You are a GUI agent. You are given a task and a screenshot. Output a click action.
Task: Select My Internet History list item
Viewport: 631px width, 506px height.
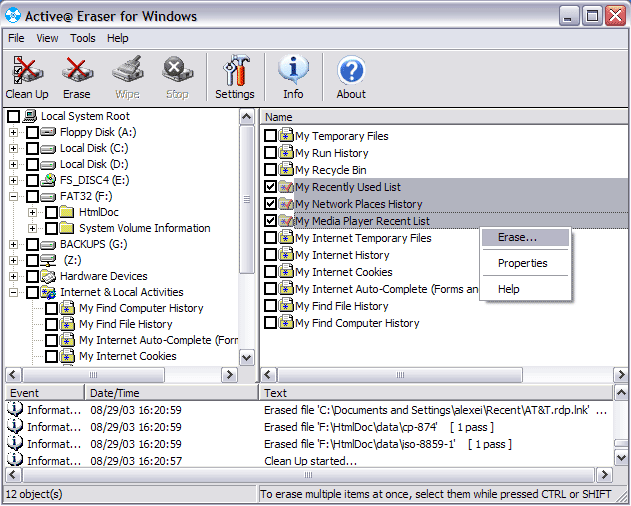(342, 255)
